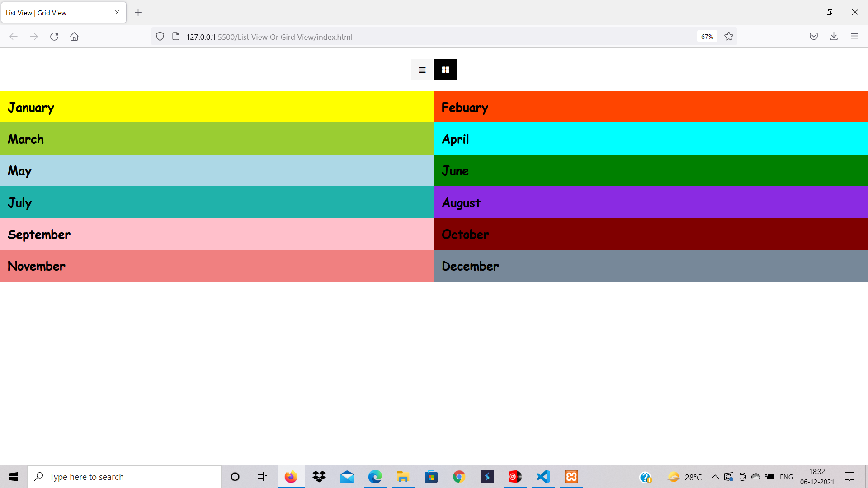Switch to list view layout
868x488 pixels.
click(422, 69)
